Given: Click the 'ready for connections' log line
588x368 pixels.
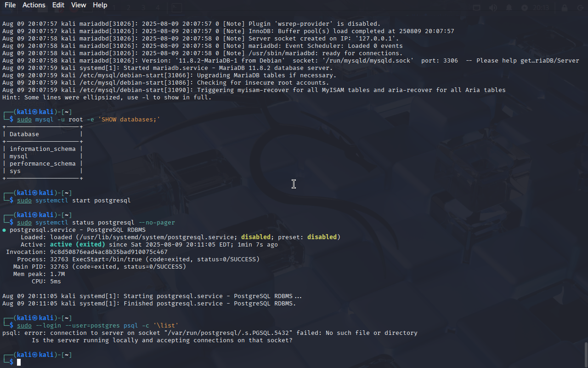Looking at the screenshot, I should pos(203,53).
